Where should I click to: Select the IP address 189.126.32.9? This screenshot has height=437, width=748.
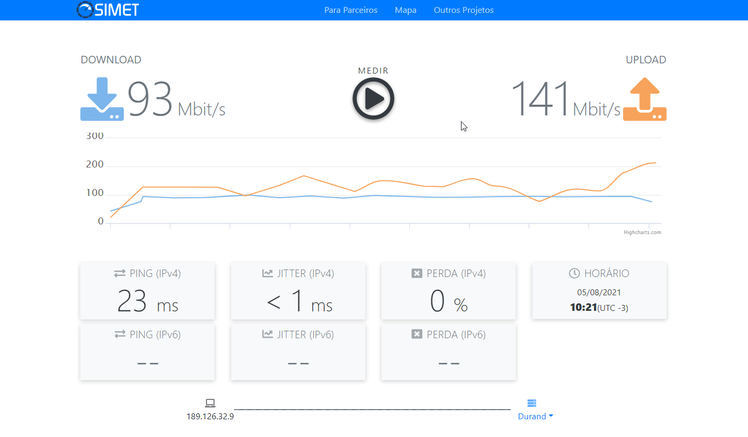point(210,416)
